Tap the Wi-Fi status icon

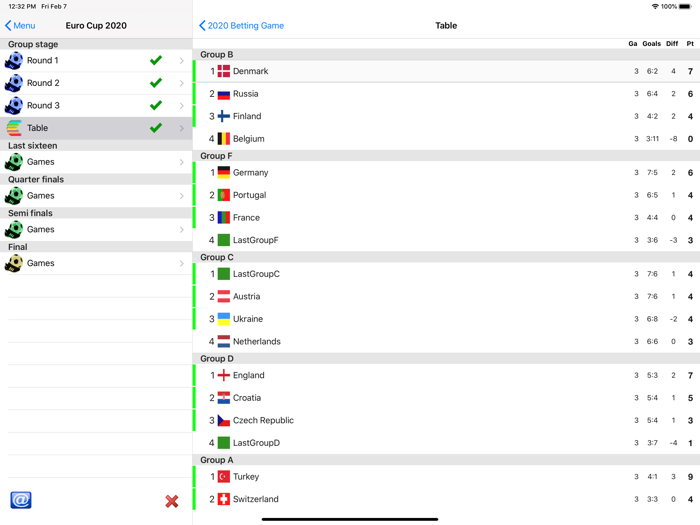[655, 6]
